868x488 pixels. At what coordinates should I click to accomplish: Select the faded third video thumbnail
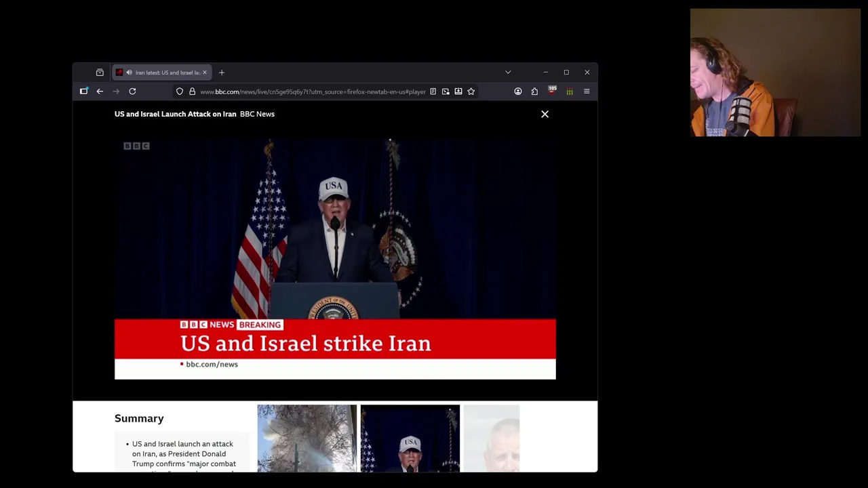(x=492, y=438)
